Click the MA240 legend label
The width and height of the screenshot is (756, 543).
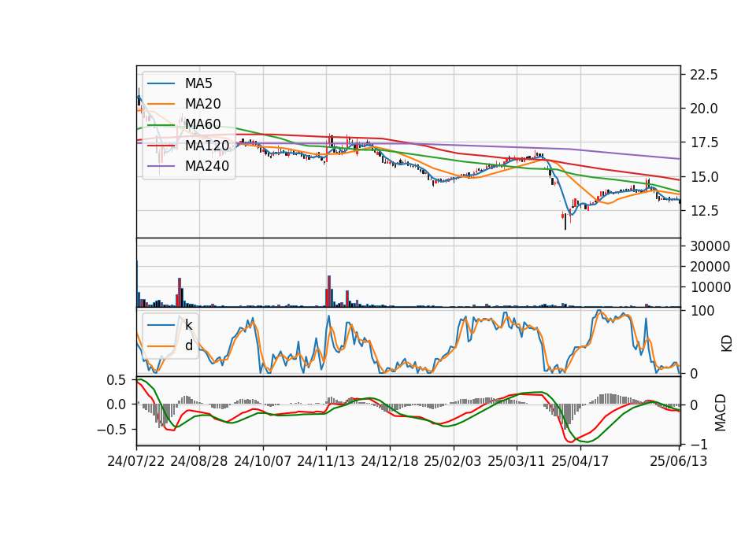click(x=207, y=166)
